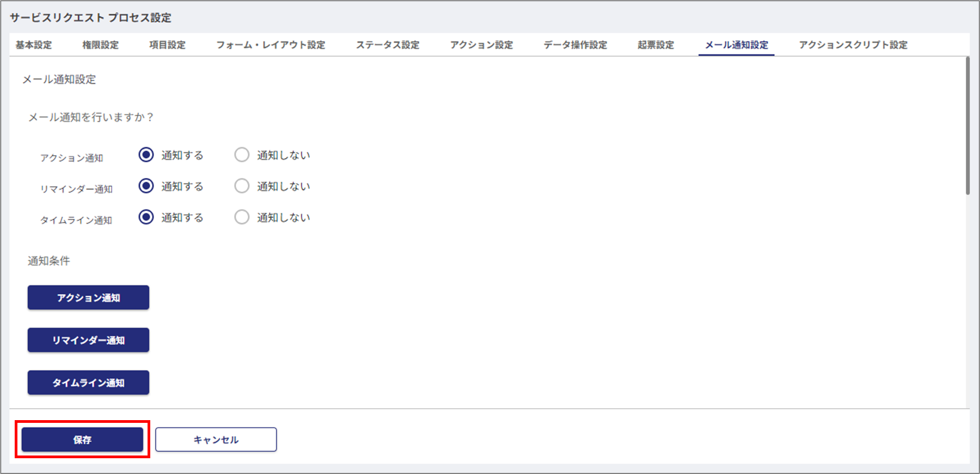
Task: Enable タイムライン通知 with 通知する
Action: pyautogui.click(x=146, y=217)
